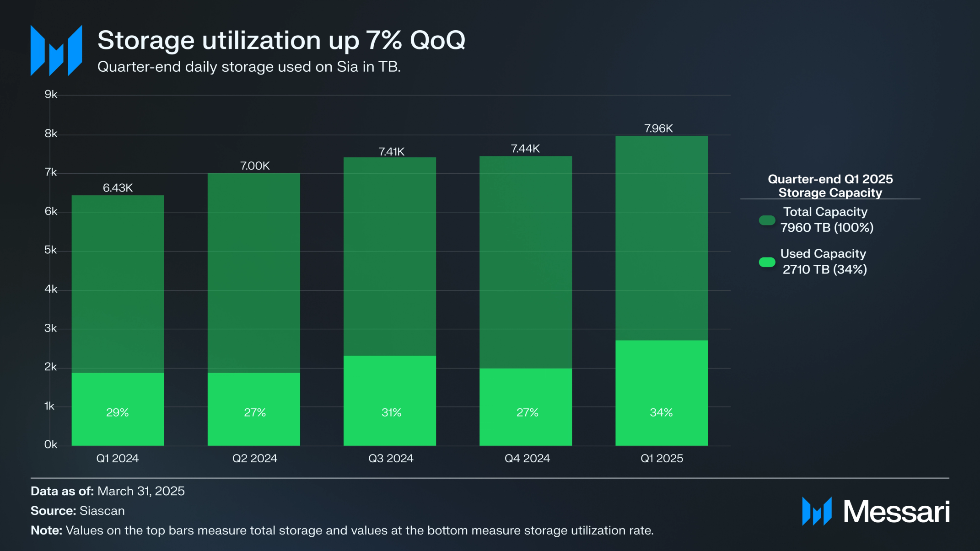Click the Q4 2024 27% label
Screen dimensions: 980x551
pyautogui.click(x=527, y=412)
